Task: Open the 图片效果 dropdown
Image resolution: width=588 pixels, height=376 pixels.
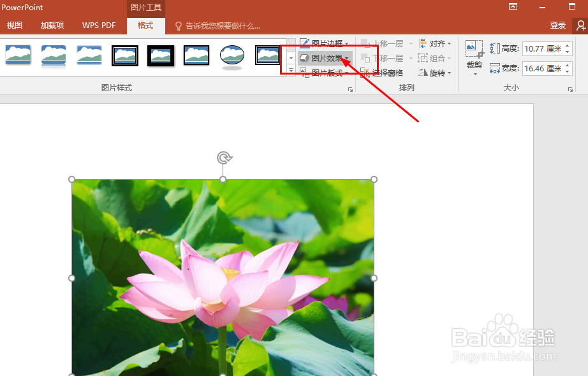Action: (x=325, y=58)
